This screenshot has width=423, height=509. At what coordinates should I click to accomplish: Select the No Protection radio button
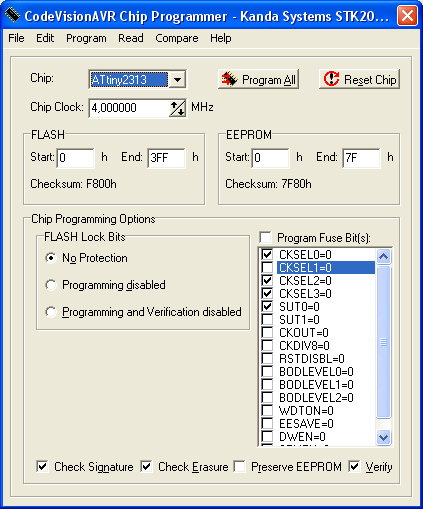(x=51, y=258)
